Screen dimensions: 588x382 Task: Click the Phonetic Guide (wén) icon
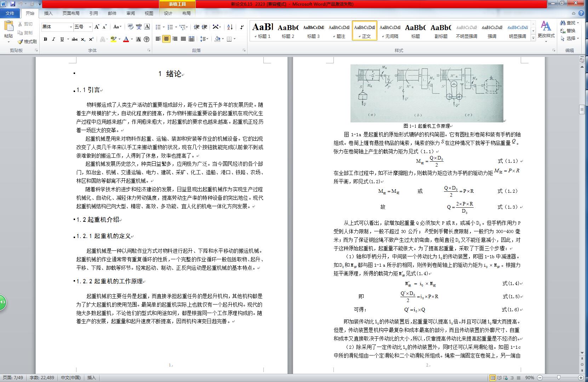[139, 27]
